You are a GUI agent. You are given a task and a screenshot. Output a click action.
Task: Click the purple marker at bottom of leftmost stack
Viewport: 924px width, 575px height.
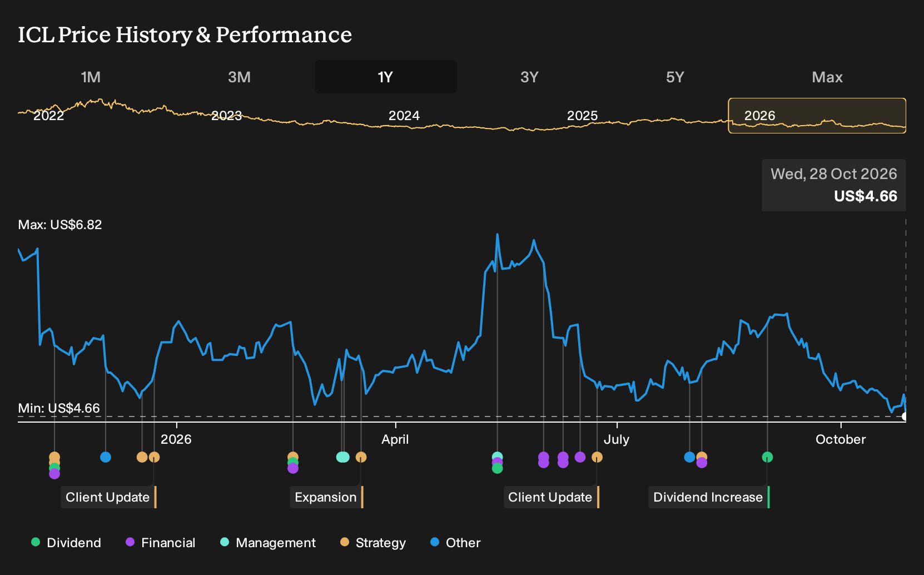54,474
